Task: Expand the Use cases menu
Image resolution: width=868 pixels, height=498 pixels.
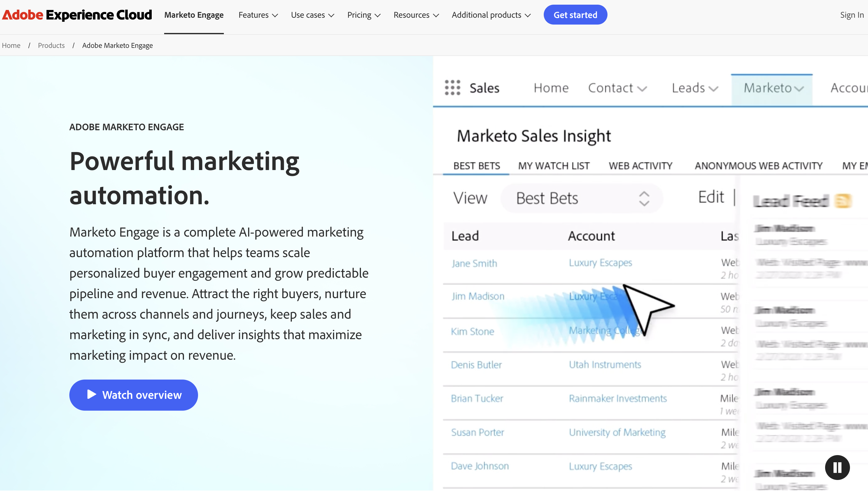Action: point(312,15)
